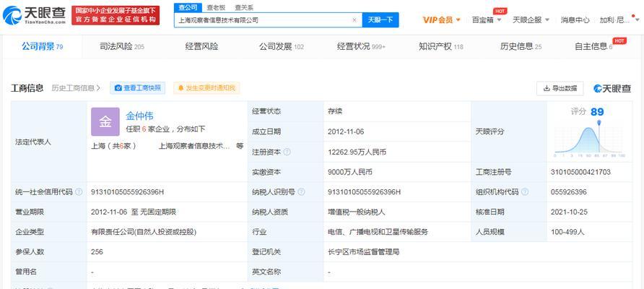Click the help icon beside 统一社会信用代码
Image resolution: width=644 pixels, height=289 pixels.
pos(79,192)
